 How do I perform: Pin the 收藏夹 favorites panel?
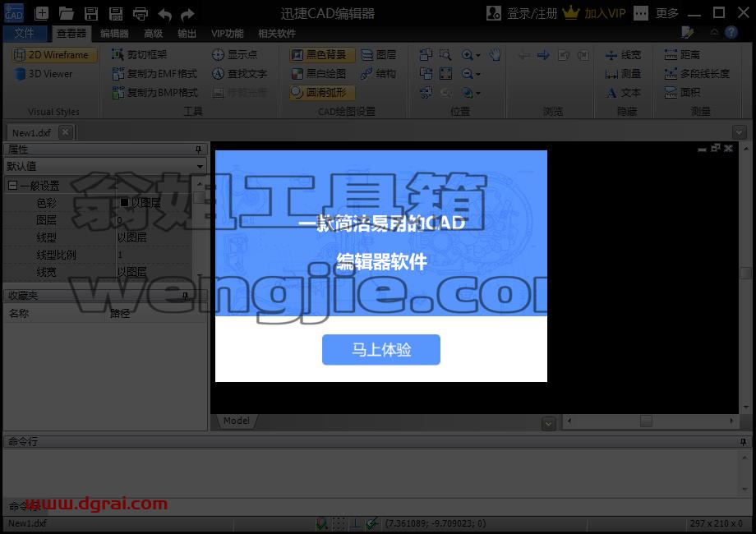(x=185, y=296)
